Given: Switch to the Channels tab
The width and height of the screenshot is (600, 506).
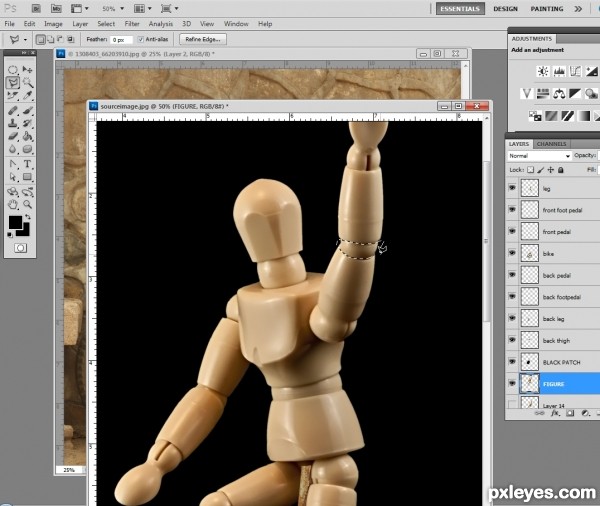Looking at the screenshot, I should coord(551,144).
